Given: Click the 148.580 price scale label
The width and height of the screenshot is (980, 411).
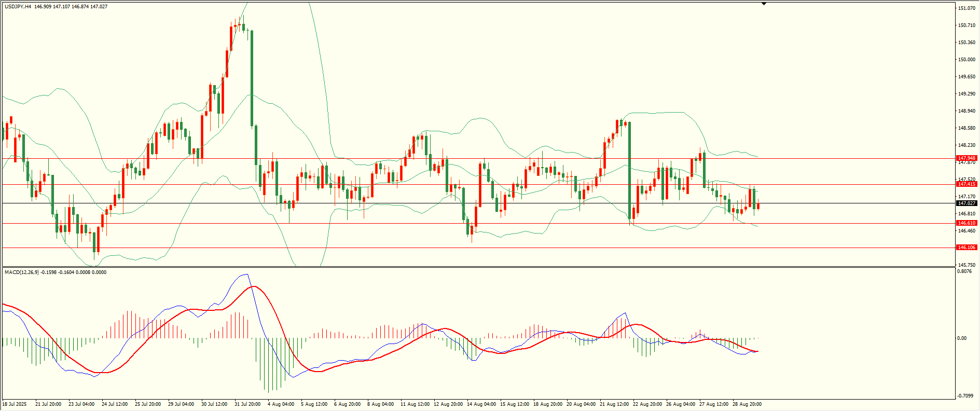Looking at the screenshot, I should [x=967, y=128].
